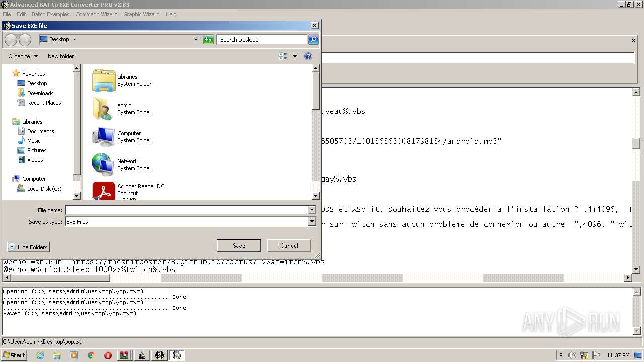
Task: Click the clock showing 11:37 PM
Action: click(x=618, y=355)
